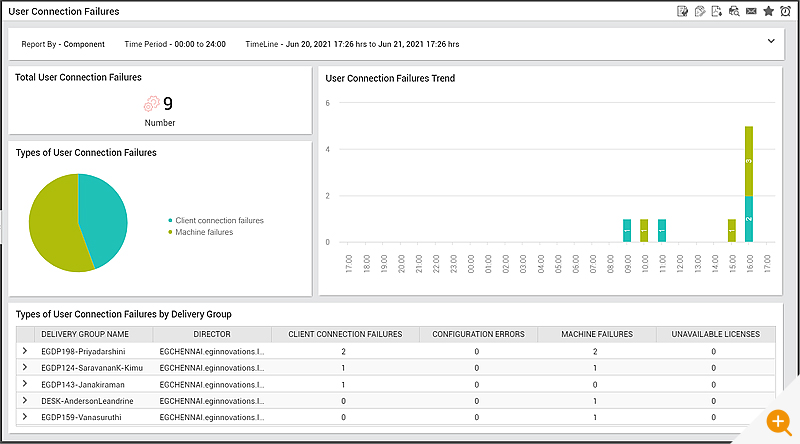800x444 pixels.
Task: Sort by Client Connection Failures column
Action: point(345,334)
